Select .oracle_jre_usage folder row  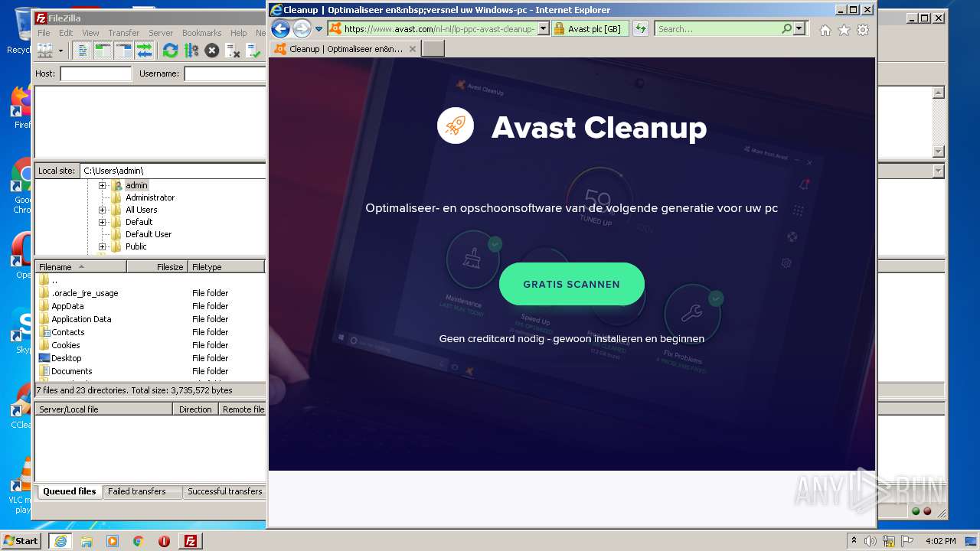[x=150, y=293]
